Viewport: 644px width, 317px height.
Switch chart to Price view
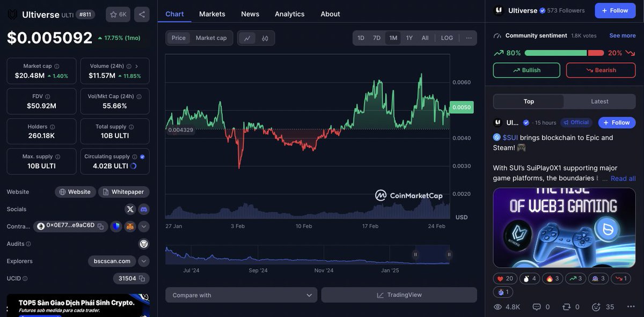tap(179, 38)
